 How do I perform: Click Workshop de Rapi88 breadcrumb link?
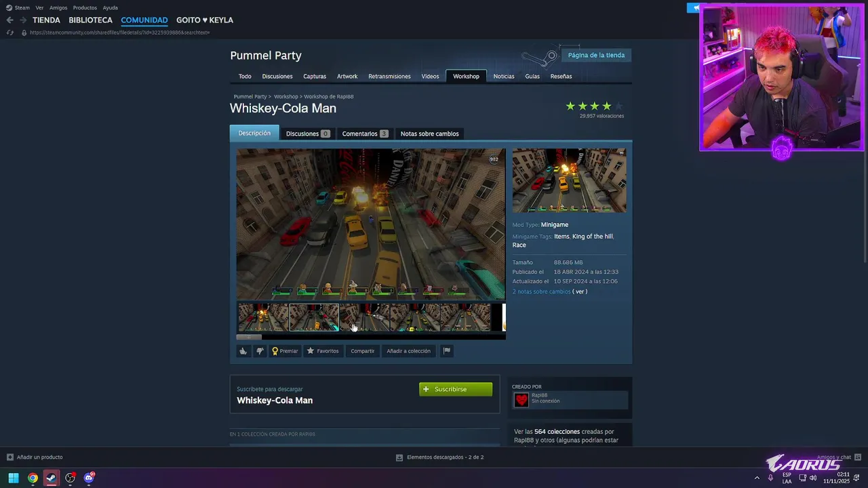pyautogui.click(x=329, y=97)
